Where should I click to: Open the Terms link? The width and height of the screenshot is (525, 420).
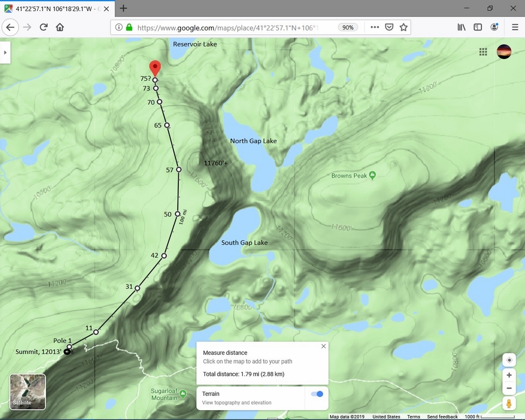pos(413,417)
